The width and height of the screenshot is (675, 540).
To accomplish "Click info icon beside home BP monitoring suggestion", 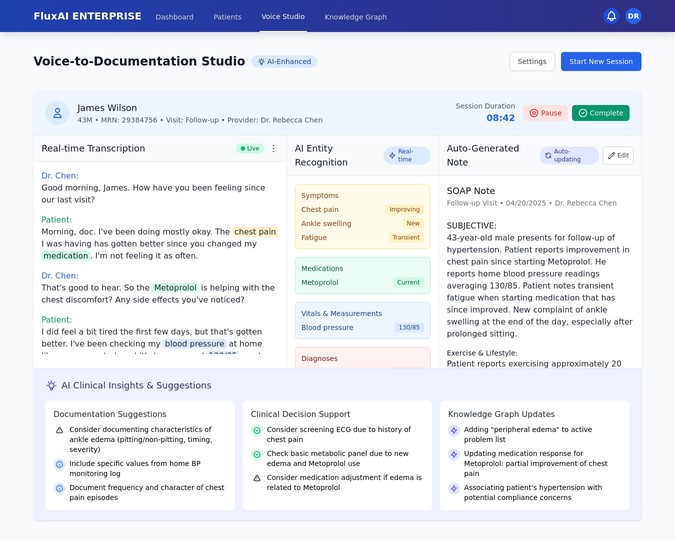I will click(59, 464).
